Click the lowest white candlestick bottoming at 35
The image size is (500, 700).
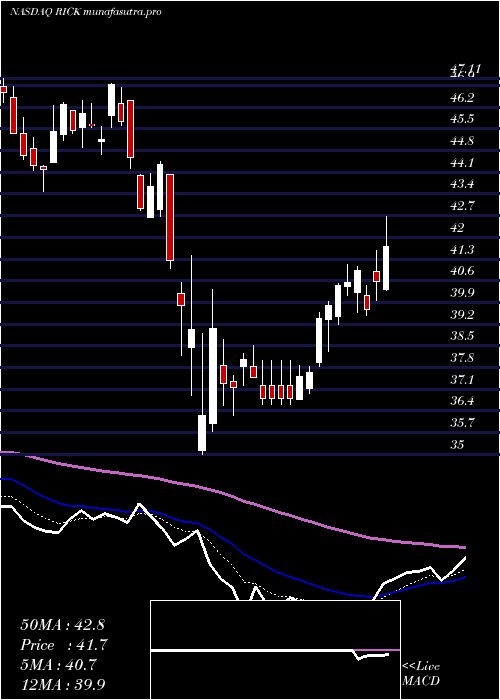(202, 433)
